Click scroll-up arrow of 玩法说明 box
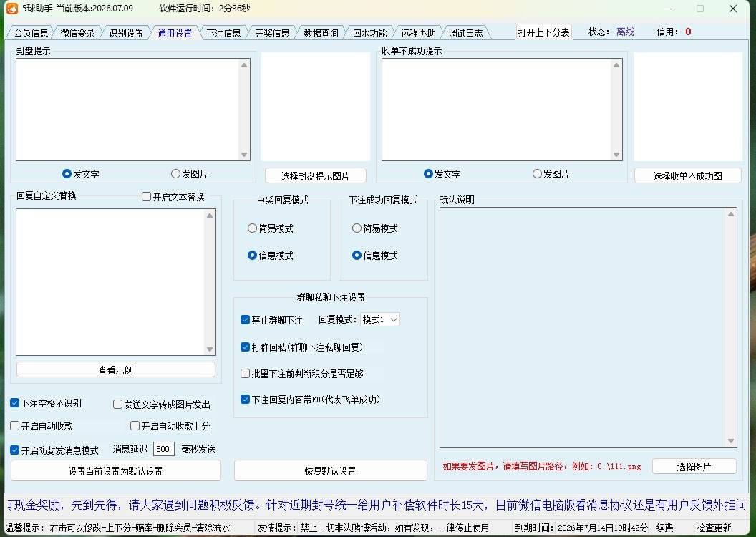Image resolution: width=756 pixels, height=537 pixels. pyautogui.click(x=731, y=214)
